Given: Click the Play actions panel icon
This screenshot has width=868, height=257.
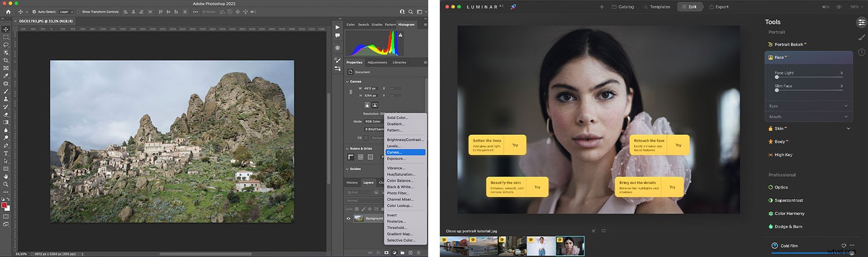Looking at the screenshot, I should point(337,27).
